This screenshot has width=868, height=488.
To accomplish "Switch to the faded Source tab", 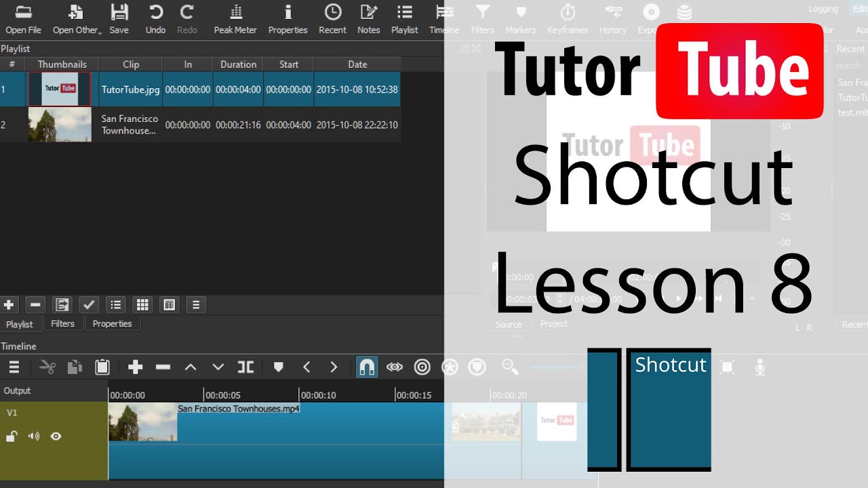I will (509, 325).
